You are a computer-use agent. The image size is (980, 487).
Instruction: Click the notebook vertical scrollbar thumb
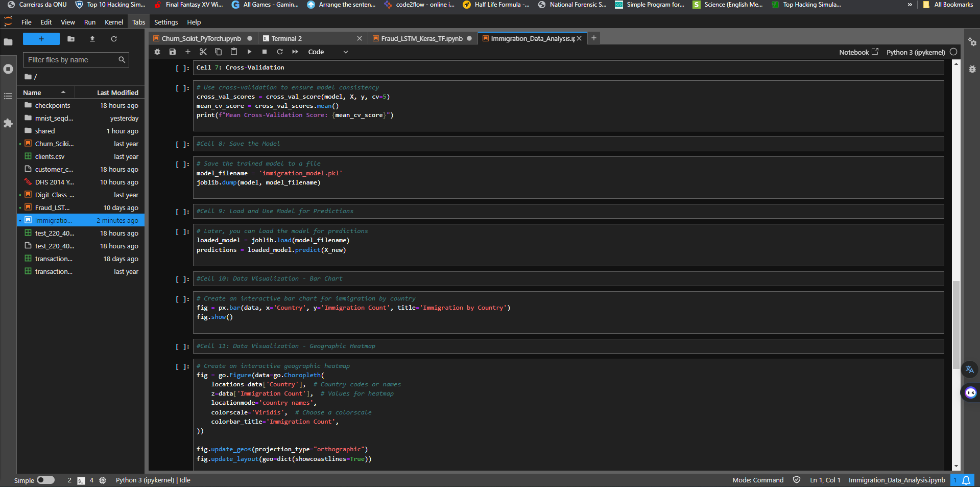click(x=956, y=324)
